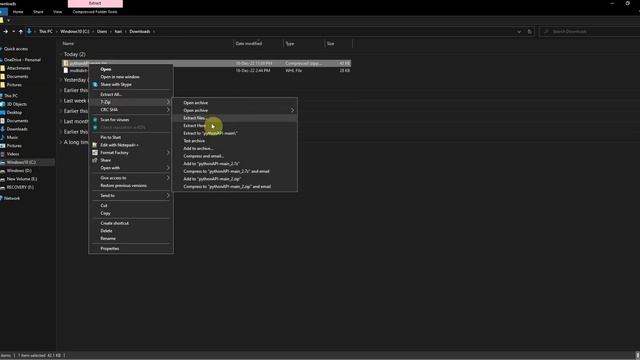Select Windows10 (C:) in the sidebar
This screenshot has width=640, height=360.
pos(27,162)
